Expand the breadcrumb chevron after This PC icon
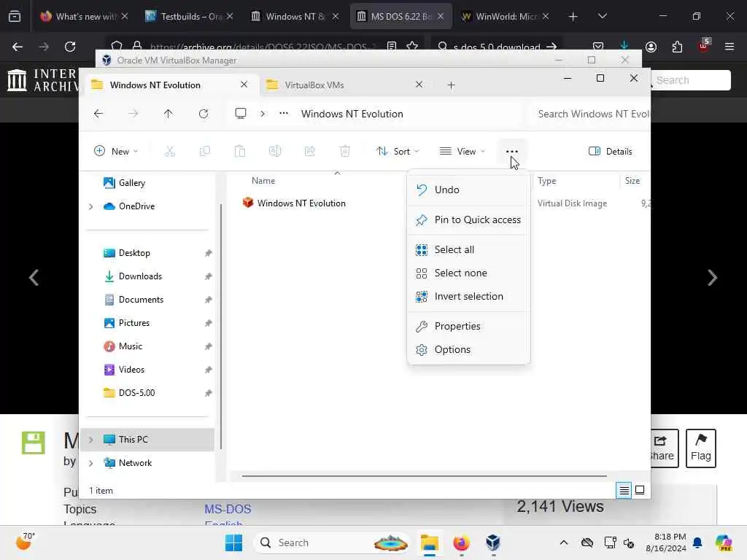The width and height of the screenshot is (747, 560). pyautogui.click(x=263, y=114)
